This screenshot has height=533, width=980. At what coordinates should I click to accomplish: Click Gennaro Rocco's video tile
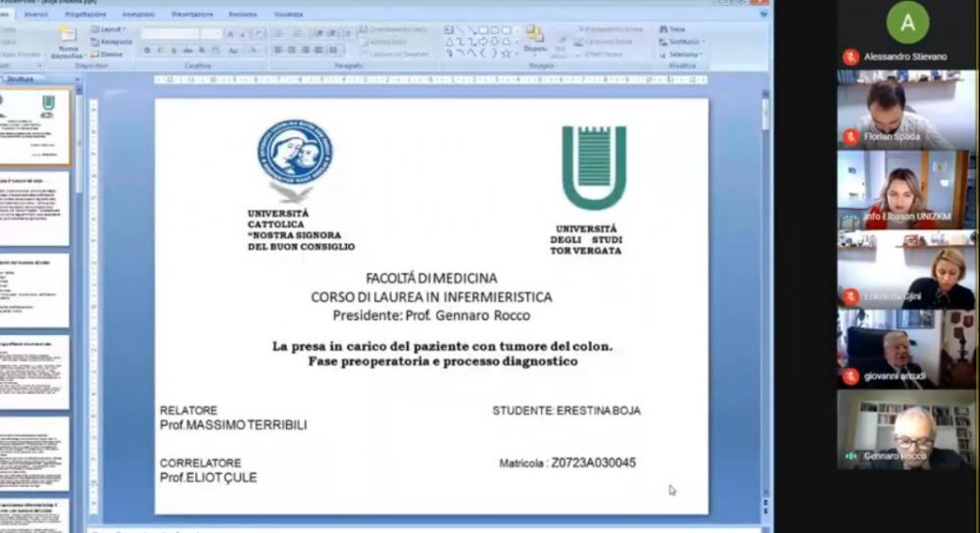(x=906, y=430)
